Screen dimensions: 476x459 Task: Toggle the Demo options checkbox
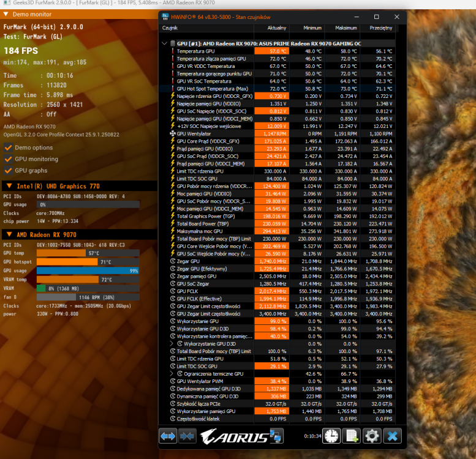tap(8, 147)
